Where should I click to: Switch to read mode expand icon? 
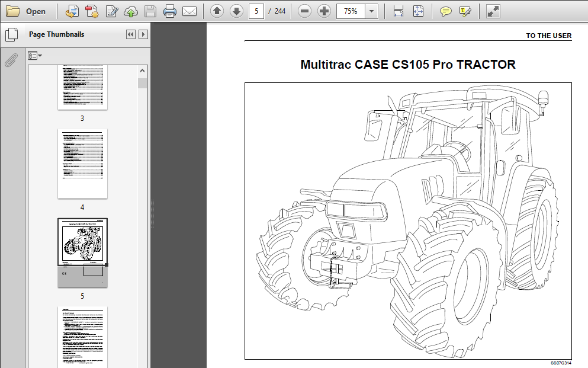pos(493,11)
